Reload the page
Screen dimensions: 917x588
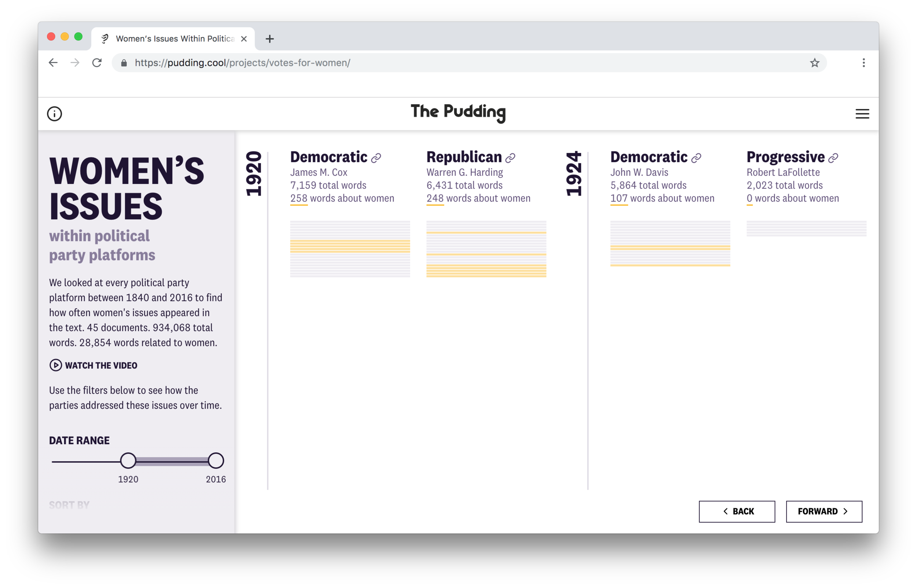pyautogui.click(x=97, y=63)
